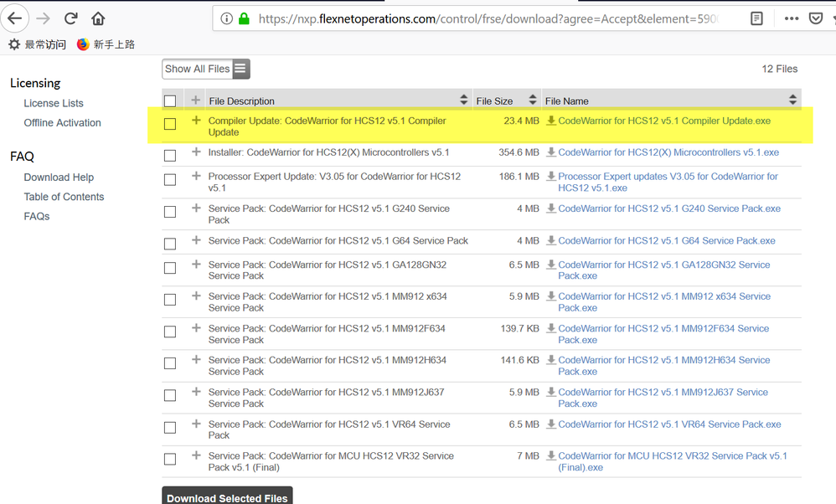Screen dimensions: 836x504
Task: Download MM912F634 Service Pack.exe link
Action: (x=663, y=334)
